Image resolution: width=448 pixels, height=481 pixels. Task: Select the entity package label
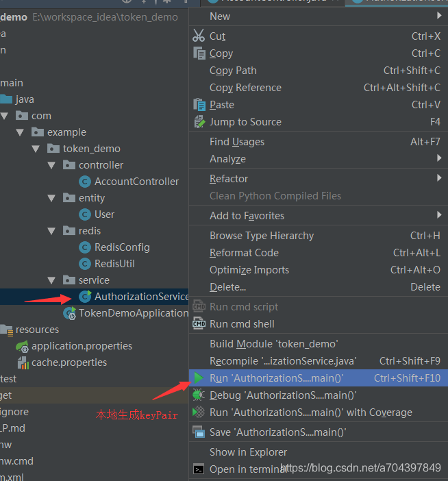pos(92,198)
